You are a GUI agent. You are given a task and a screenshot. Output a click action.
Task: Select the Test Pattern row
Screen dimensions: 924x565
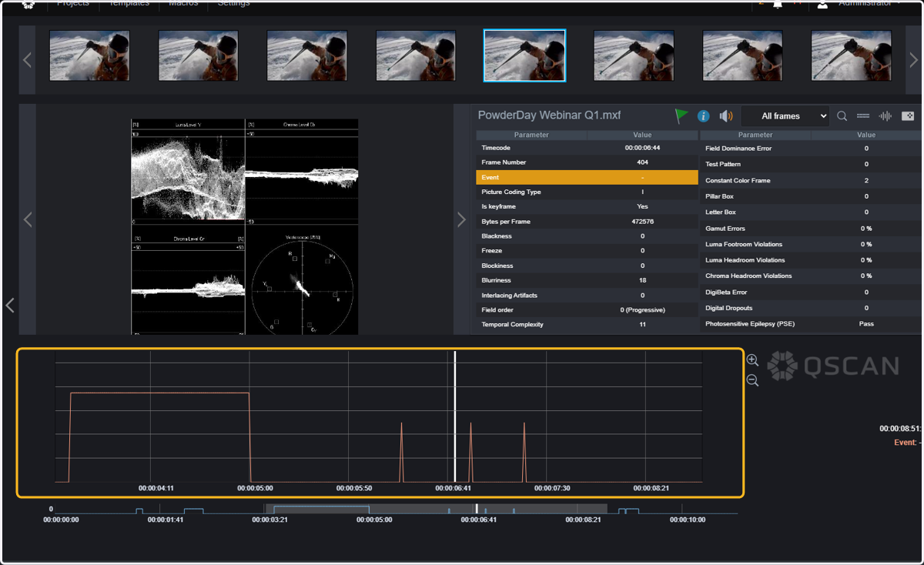tap(812, 164)
